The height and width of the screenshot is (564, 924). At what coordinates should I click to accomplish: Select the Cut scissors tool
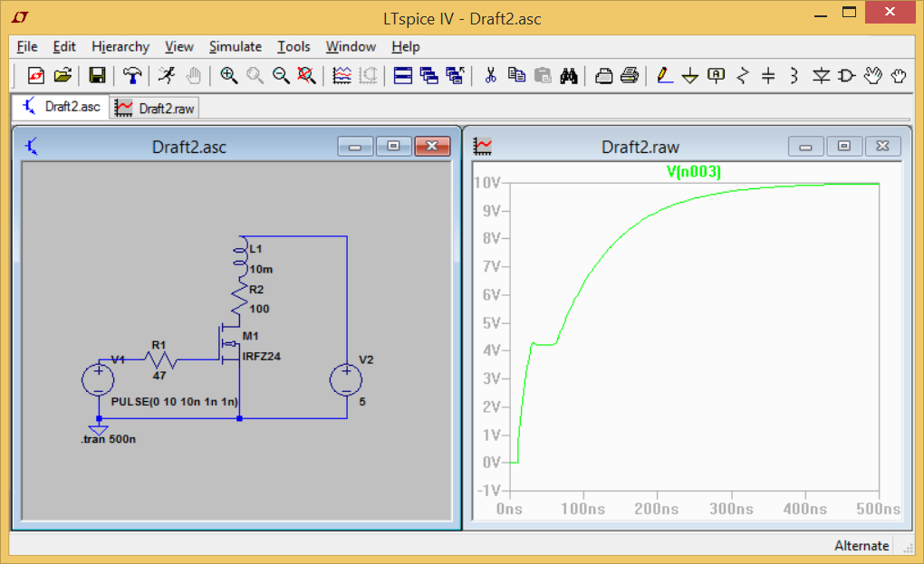pyautogui.click(x=490, y=75)
